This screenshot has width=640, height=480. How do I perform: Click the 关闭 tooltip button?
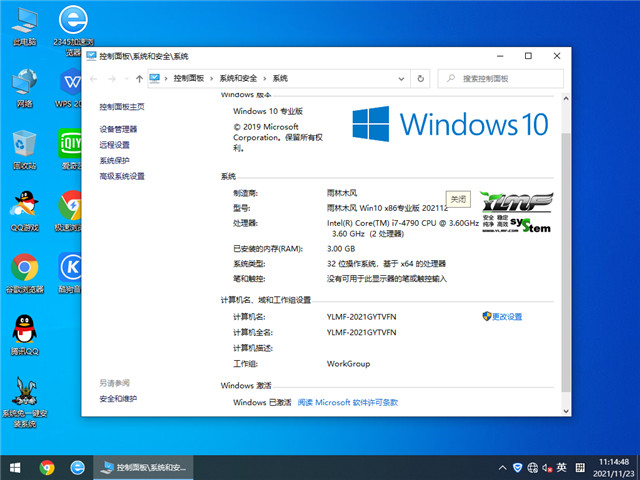pyautogui.click(x=458, y=199)
